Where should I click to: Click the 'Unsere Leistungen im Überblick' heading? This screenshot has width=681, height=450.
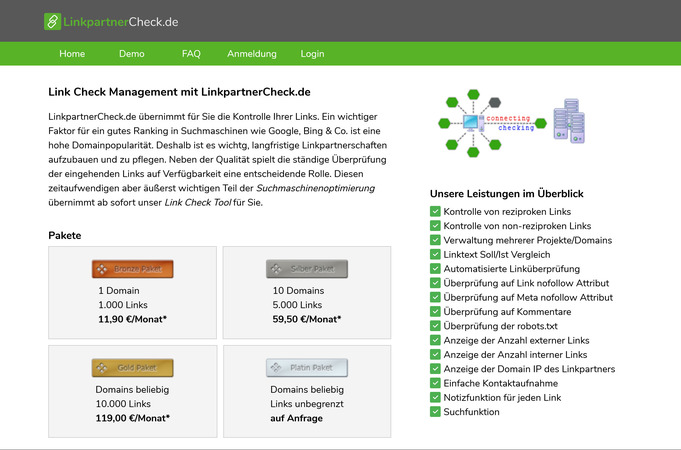tap(506, 194)
